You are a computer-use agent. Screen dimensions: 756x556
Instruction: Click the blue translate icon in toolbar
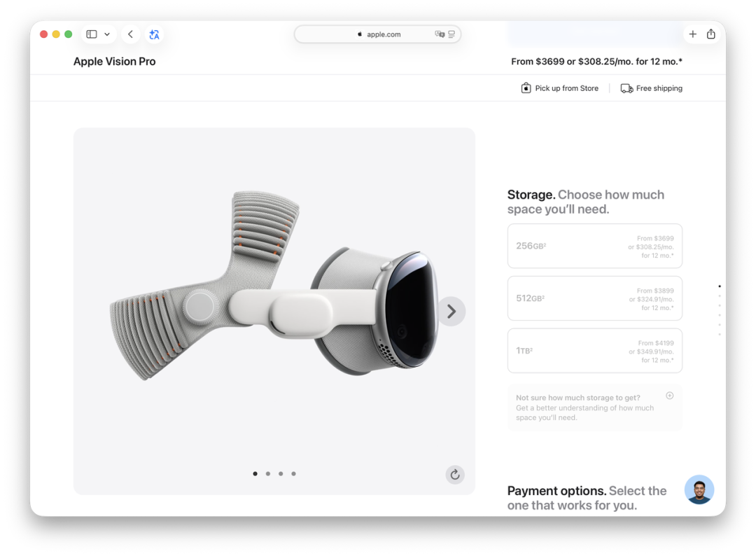(154, 34)
